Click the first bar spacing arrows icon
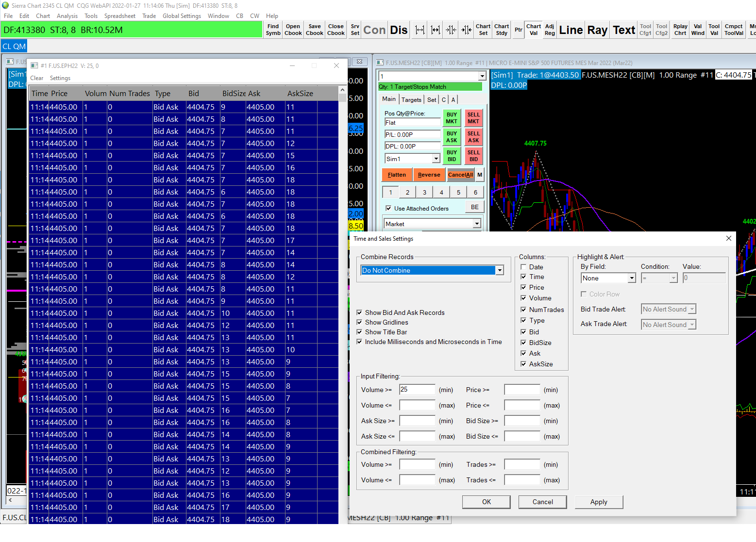Image resolution: width=756 pixels, height=542 pixels. click(x=420, y=30)
